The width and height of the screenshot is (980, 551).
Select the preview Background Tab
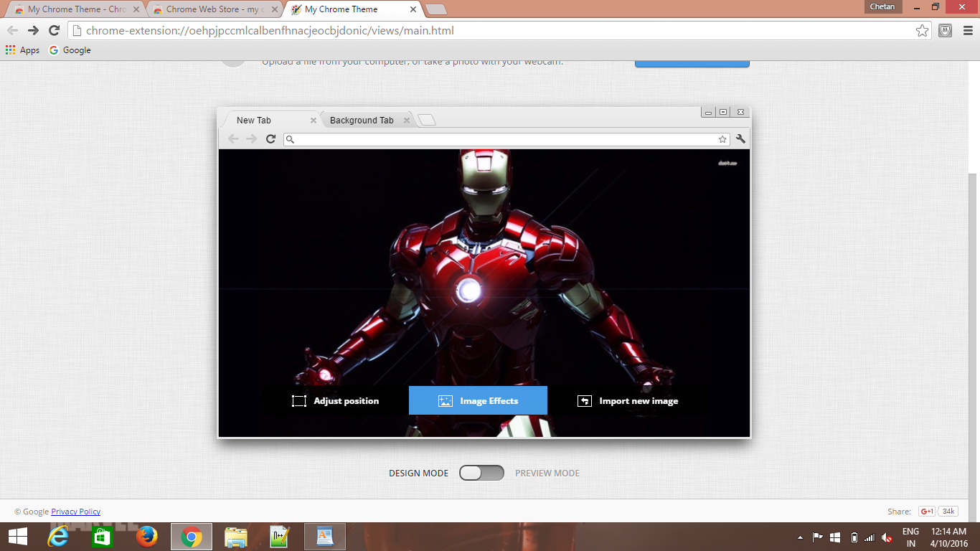[366, 120]
